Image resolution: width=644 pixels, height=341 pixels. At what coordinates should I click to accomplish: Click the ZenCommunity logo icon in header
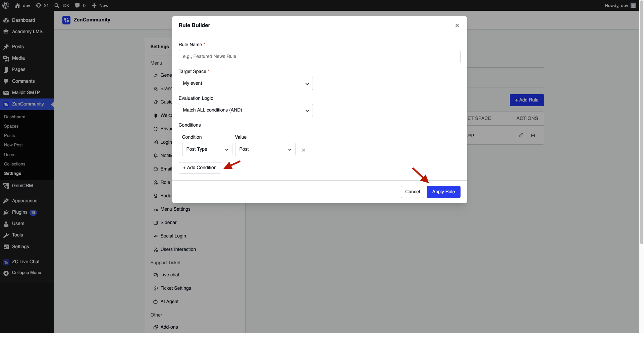coord(66,20)
